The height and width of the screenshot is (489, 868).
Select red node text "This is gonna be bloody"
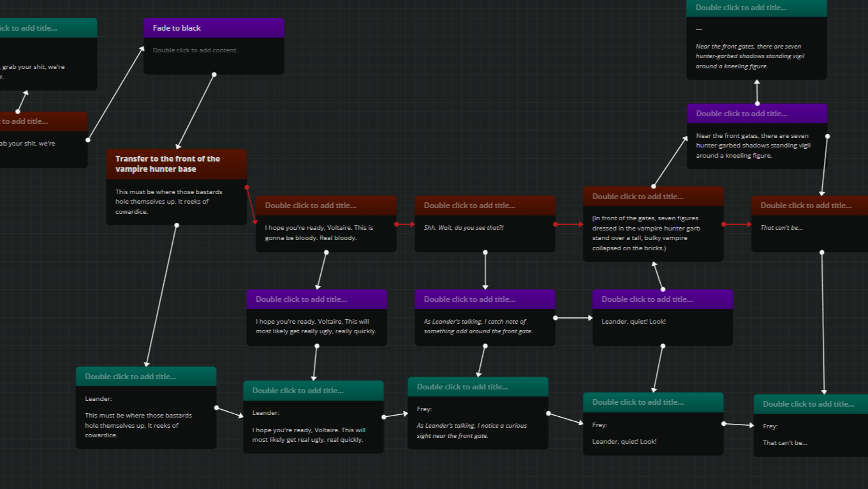tap(319, 233)
